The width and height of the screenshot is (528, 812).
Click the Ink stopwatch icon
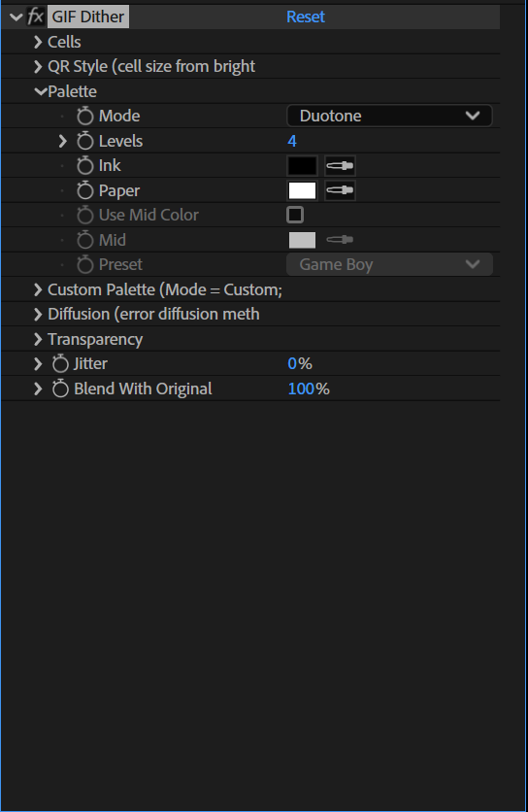click(84, 166)
